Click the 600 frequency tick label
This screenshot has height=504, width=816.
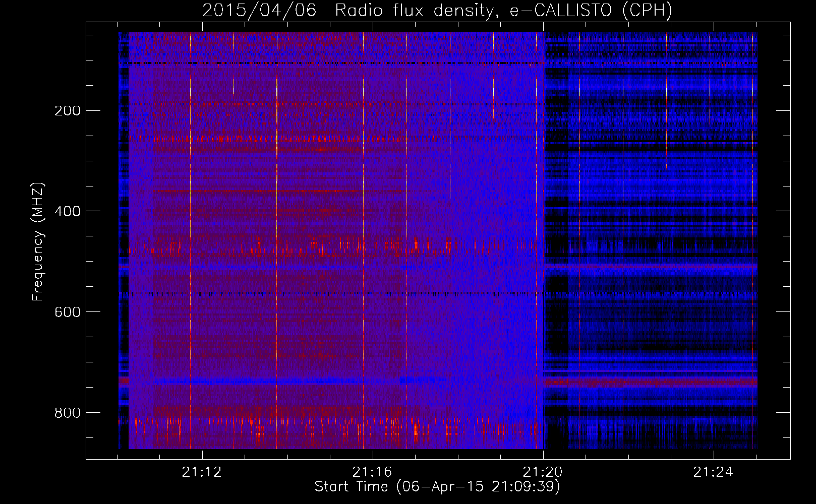68,312
